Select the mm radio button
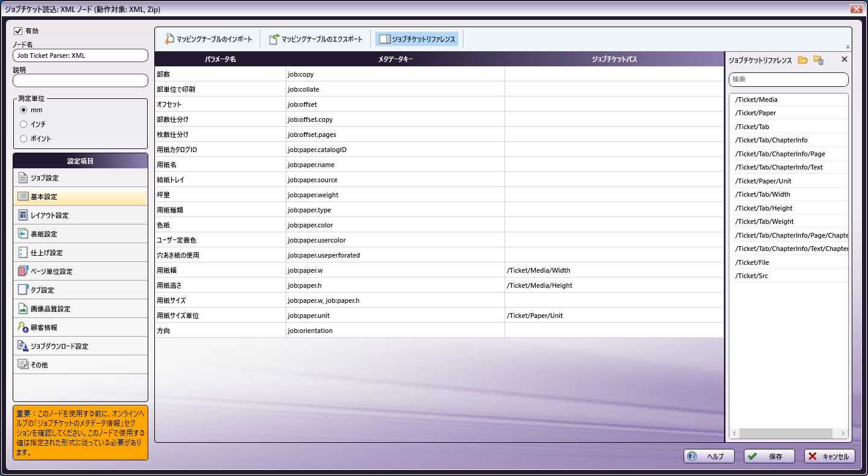This screenshot has height=476, width=868. pyautogui.click(x=24, y=110)
